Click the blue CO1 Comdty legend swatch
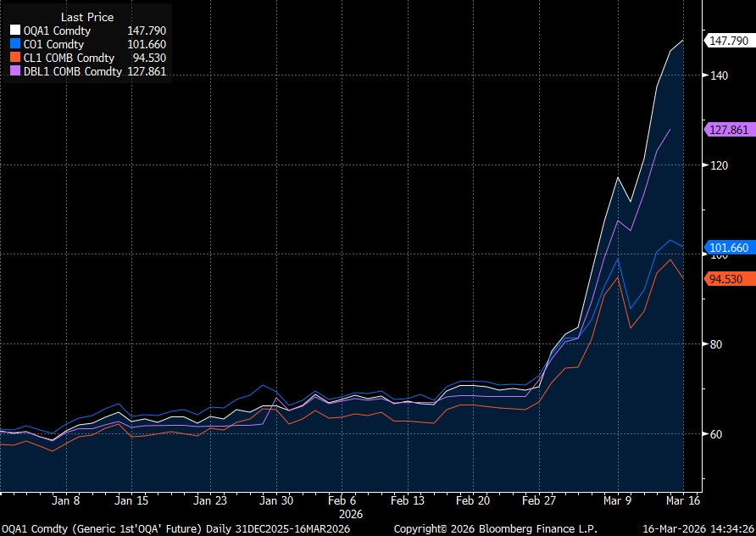Image resolution: width=756 pixels, height=536 pixels. [x=15, y=44]
